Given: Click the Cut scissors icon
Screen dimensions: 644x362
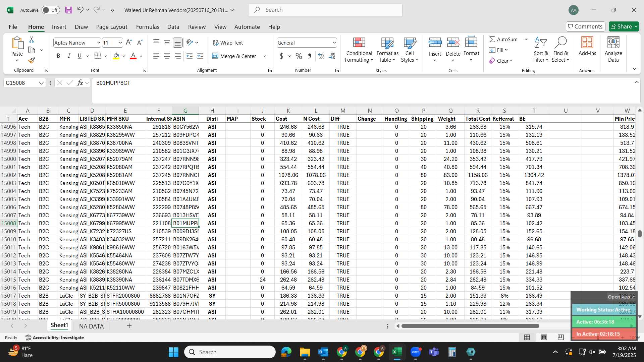Looking at the screenshot, I should (32, 40).
